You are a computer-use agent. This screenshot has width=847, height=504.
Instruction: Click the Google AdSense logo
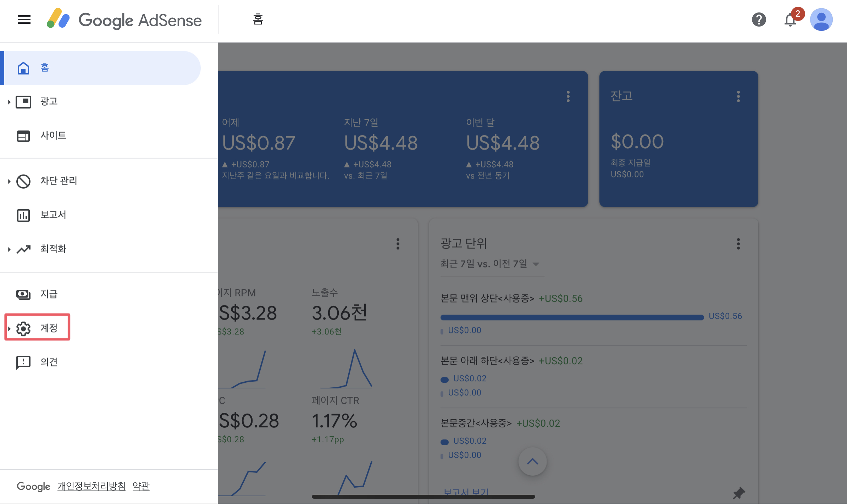[x=124, y=20]
